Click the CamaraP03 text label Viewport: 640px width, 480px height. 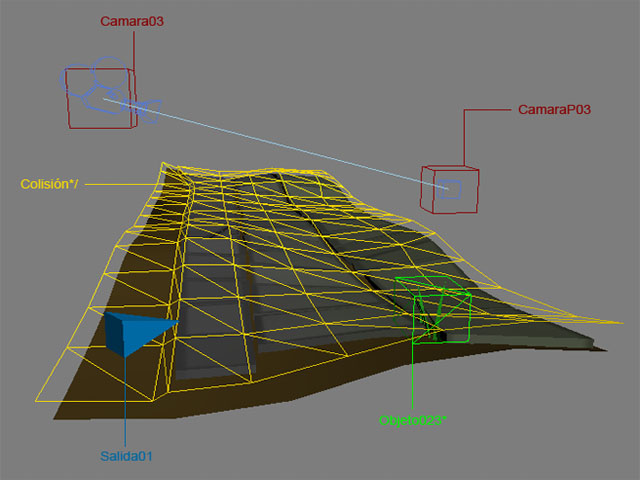point(555,109)
